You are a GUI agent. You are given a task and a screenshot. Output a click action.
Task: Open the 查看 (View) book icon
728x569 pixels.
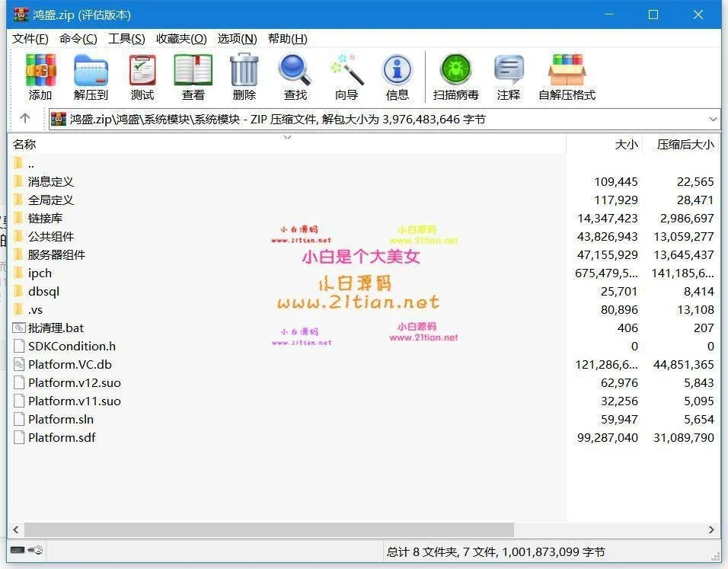click(193, 71)
